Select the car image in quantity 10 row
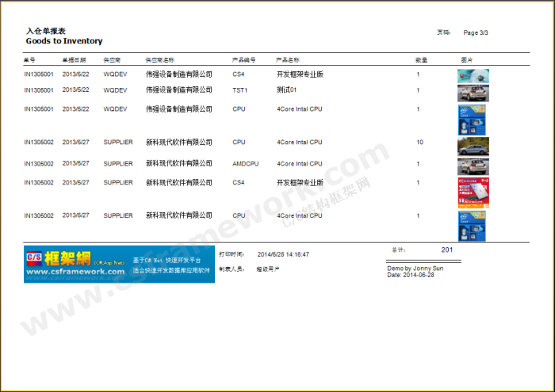 [x=473, y=145]
